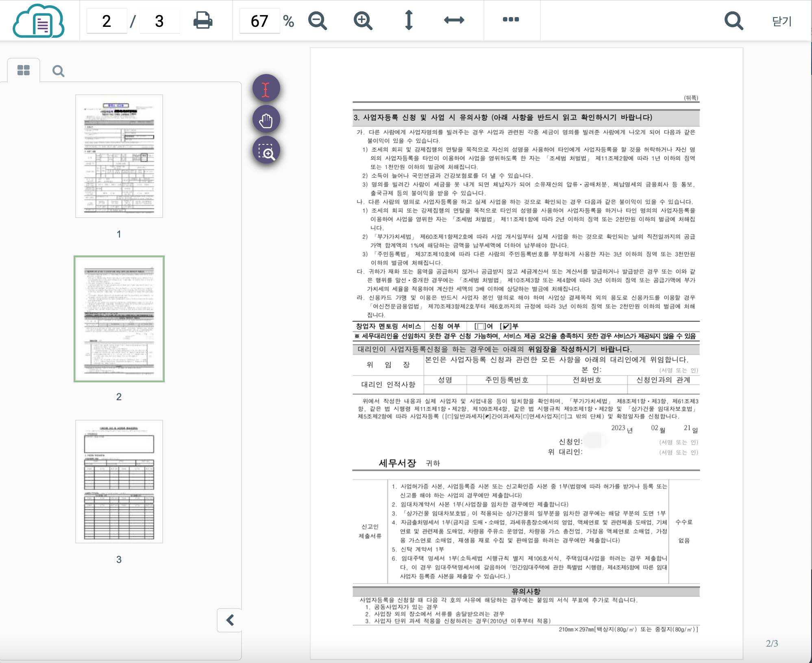Click the zoom percentage input field
812x663 pixels.
tap(259, 21)
